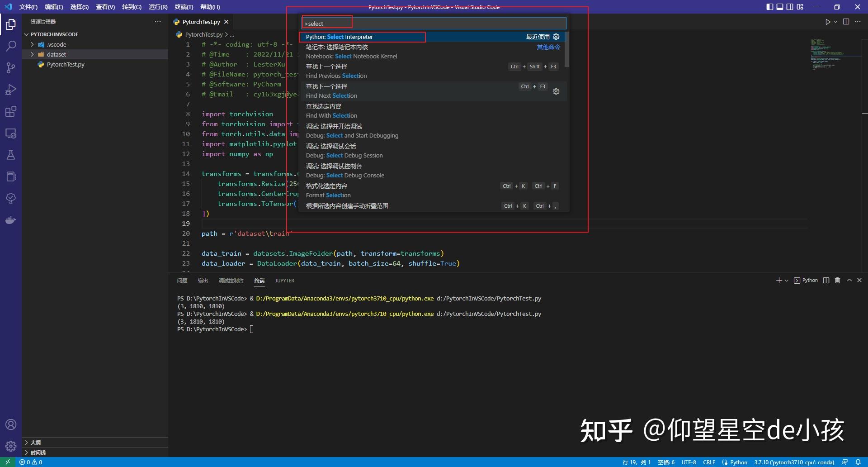Image resolution: width=868 pixels, height=467 pixels.
Task: Kill the active terminal with trash icon
Action: pos(837,281)
